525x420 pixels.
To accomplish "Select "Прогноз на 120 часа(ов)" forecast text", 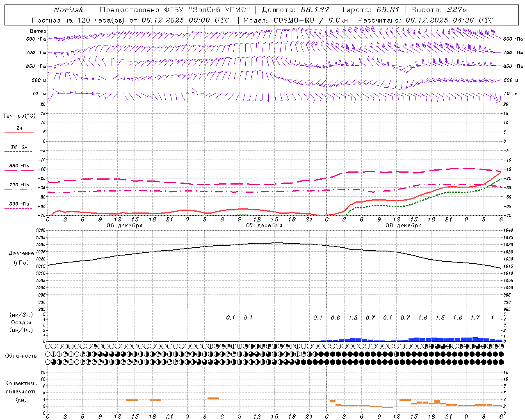I will (x=79, y=20).
